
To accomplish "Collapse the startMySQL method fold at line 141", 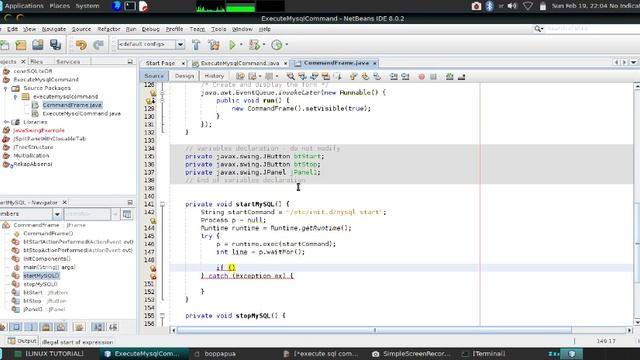I will point(162,204).
